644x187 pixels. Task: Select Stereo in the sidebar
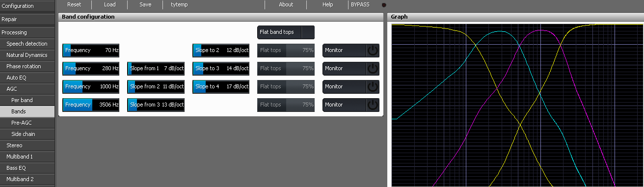pyautogui.click(x=27, y=145)
